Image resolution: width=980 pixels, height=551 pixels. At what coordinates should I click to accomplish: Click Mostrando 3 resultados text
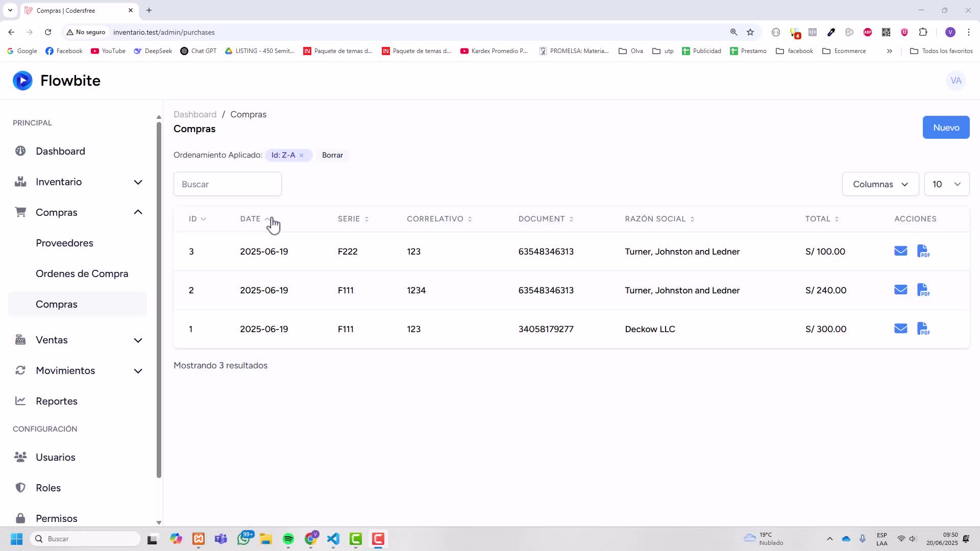pos(220,365)
